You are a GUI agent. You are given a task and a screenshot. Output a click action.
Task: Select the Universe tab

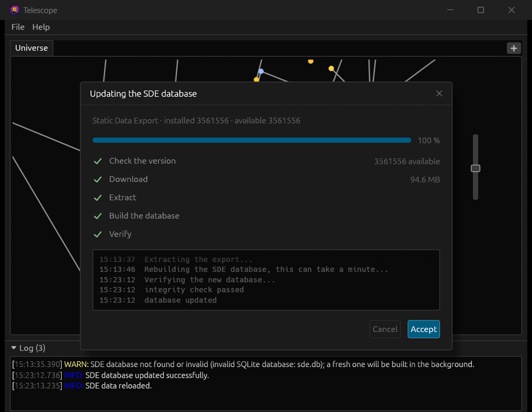click(32, 48)
